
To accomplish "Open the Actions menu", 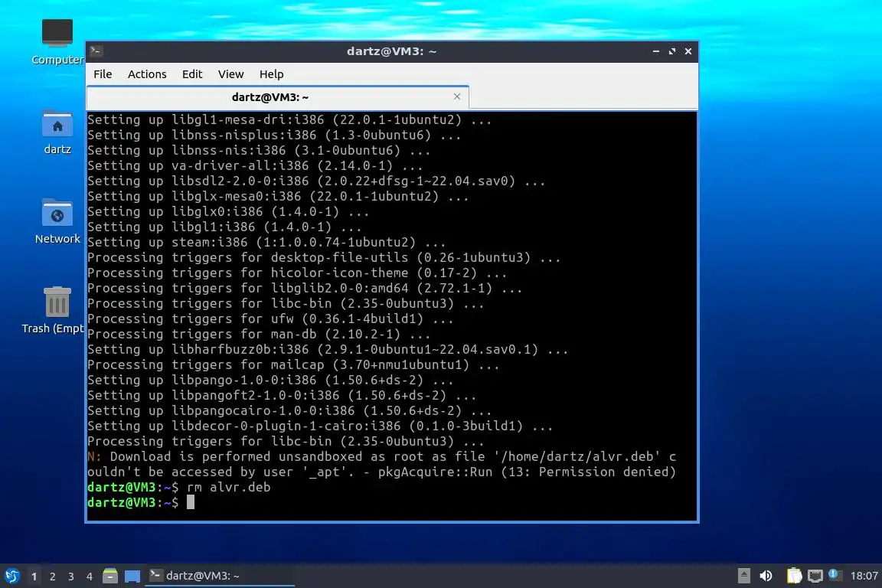I will pyautogui.click(x=147, y=74).
